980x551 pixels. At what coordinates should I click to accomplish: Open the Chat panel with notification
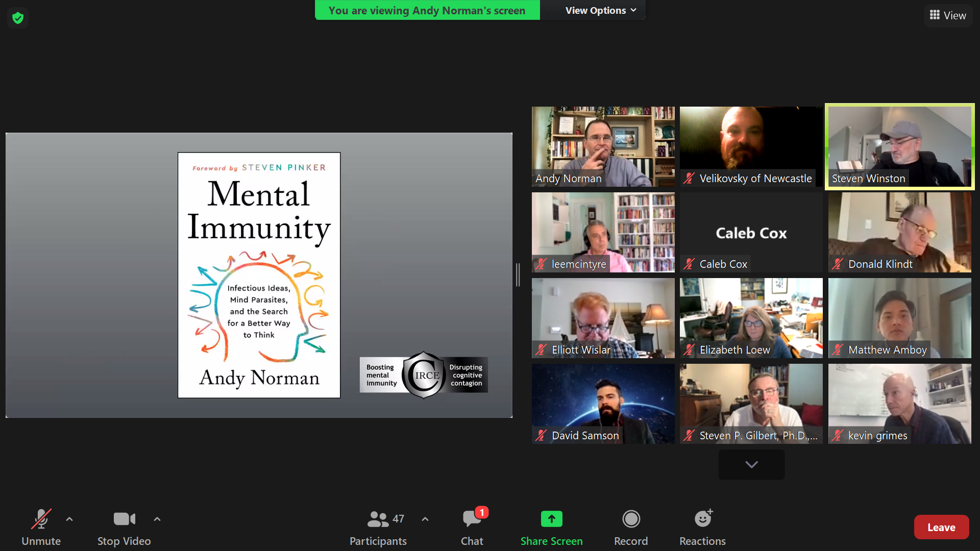tap(472, 519)
